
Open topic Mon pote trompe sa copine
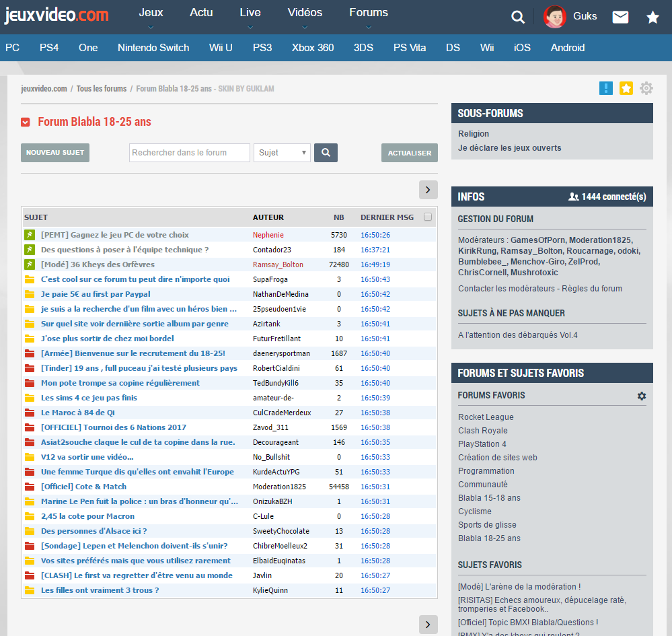coord(120,383)
